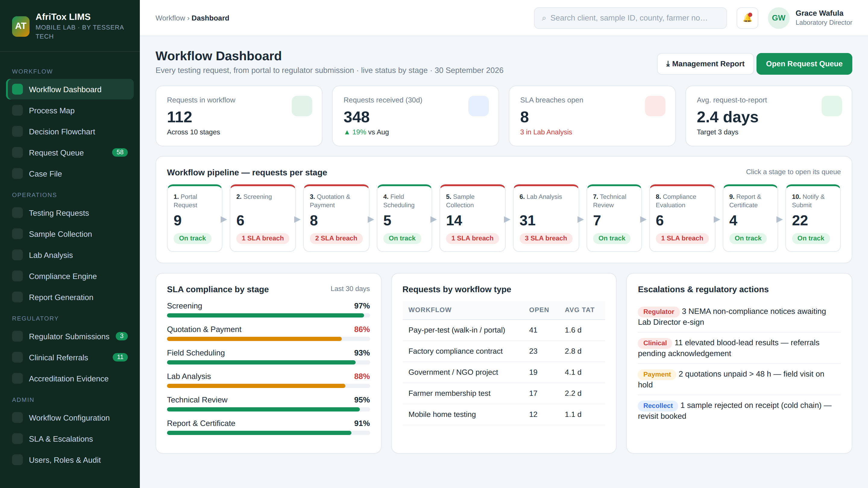Open the Notify & Submit stage card

(x=813, y=218)
